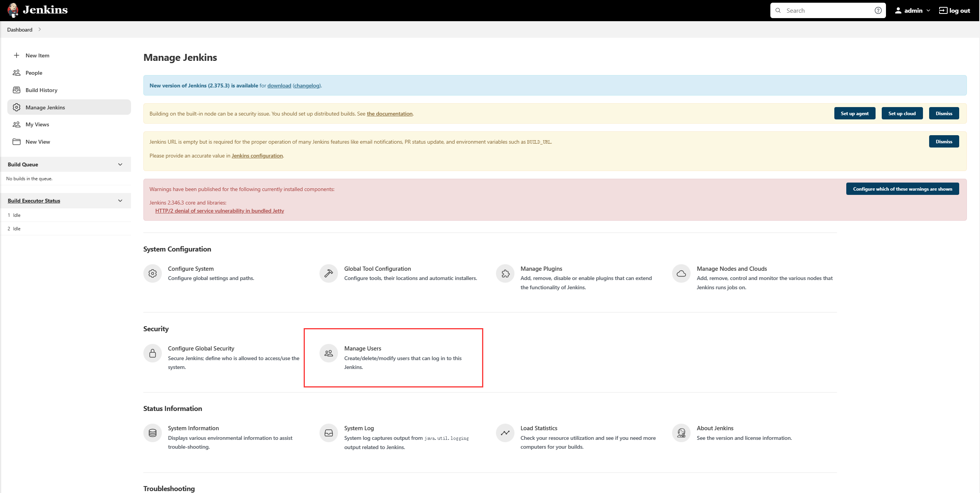Click the Global Tool Configuration hammer icon
980x493 pixels.
point(329,273)
